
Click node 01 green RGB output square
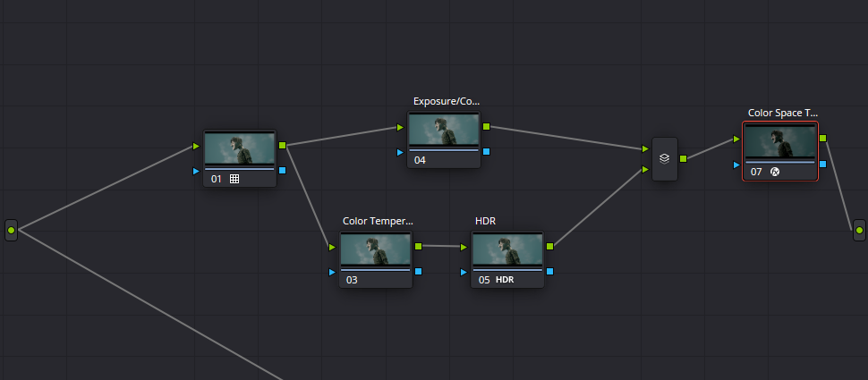282,145
